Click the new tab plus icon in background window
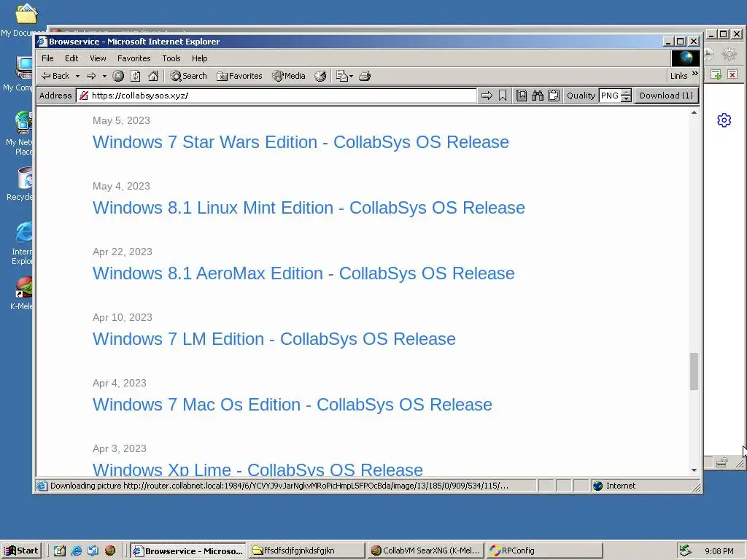The width and height of the screenshot is (747, 560). tap(716, 75)
